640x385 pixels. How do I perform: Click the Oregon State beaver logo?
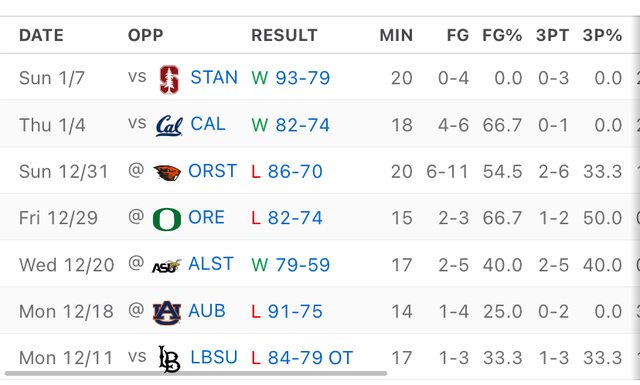[167, 172]
